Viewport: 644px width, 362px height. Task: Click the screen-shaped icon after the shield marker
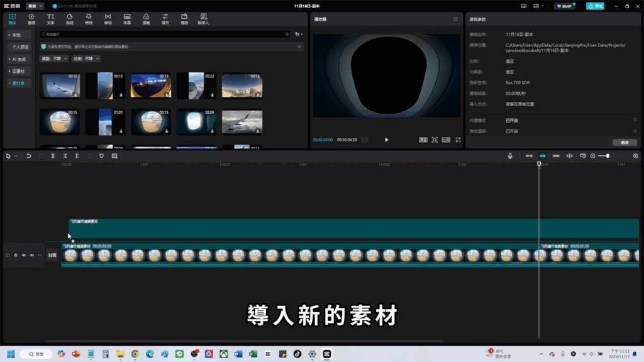[x=114, y=156]
